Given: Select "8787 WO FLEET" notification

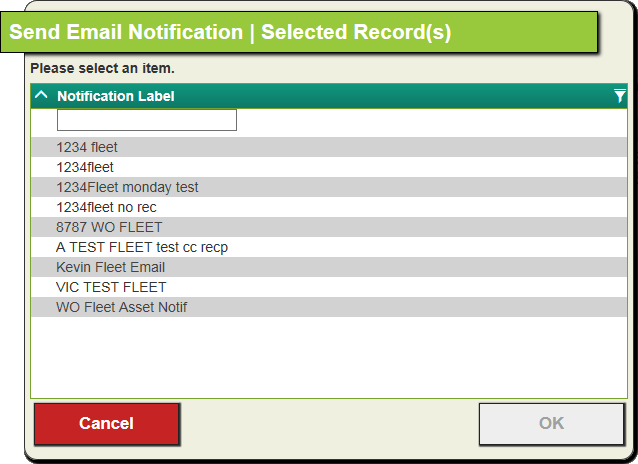Looking at the screenshot, I should coord(329,227).
